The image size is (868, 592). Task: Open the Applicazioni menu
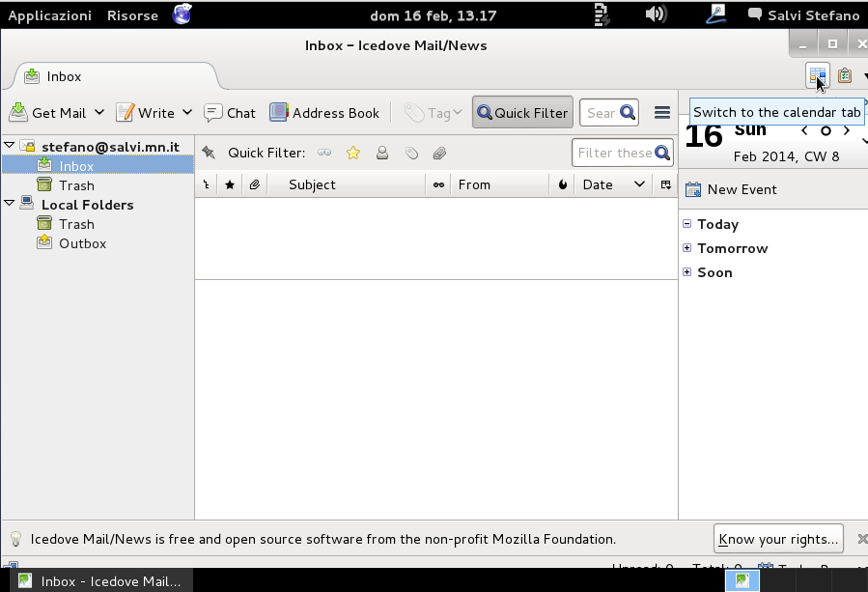(49, 14)
